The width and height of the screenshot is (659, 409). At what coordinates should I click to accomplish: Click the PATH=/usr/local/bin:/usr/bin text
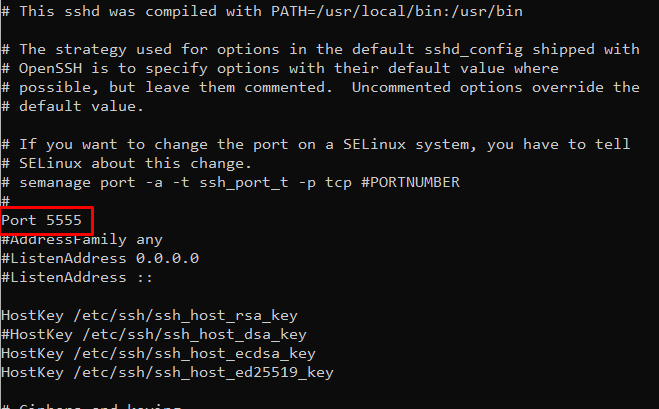pyautogui.click(x=397, y=11)
